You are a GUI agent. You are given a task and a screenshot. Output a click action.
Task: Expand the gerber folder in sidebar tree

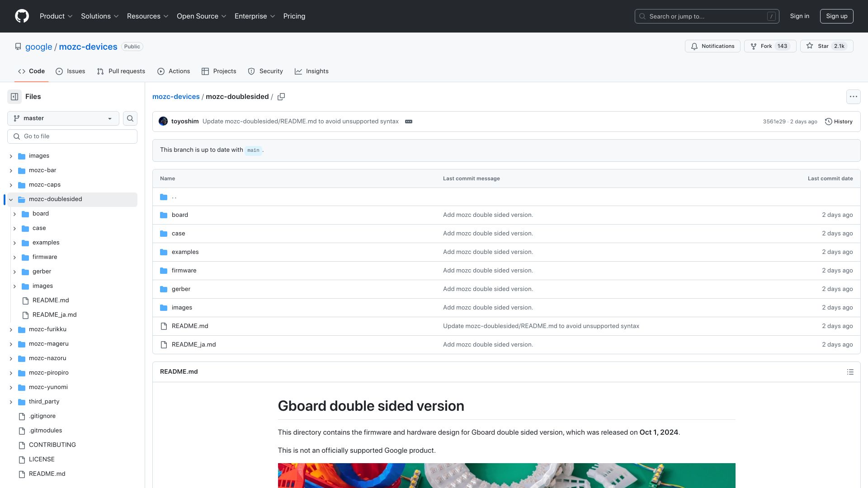click(x=14, y=272)
